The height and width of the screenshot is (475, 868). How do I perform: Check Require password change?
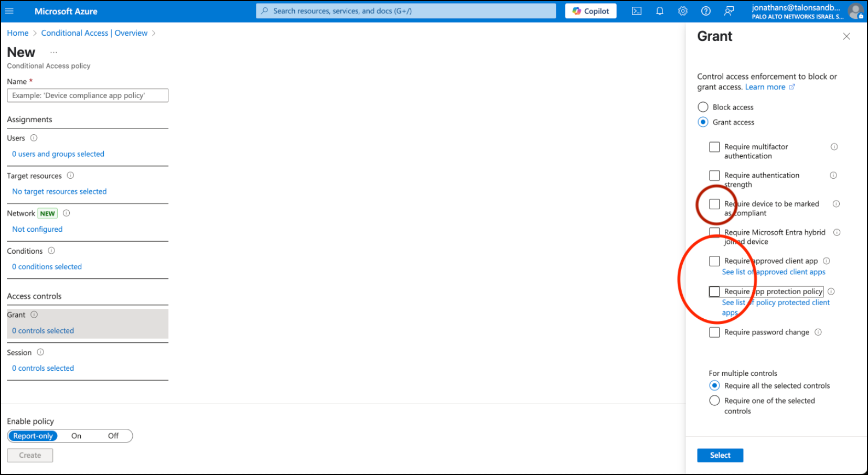point(714,332)
